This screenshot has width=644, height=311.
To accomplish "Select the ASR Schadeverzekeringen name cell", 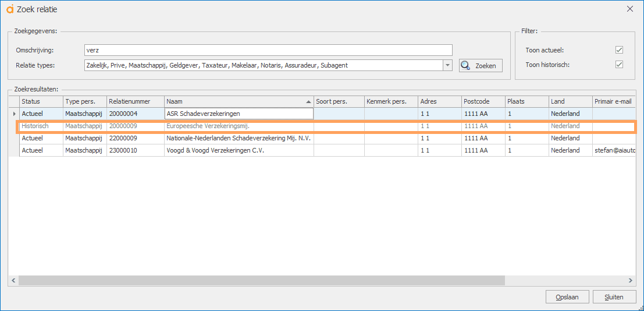I will tap(239, 114).
